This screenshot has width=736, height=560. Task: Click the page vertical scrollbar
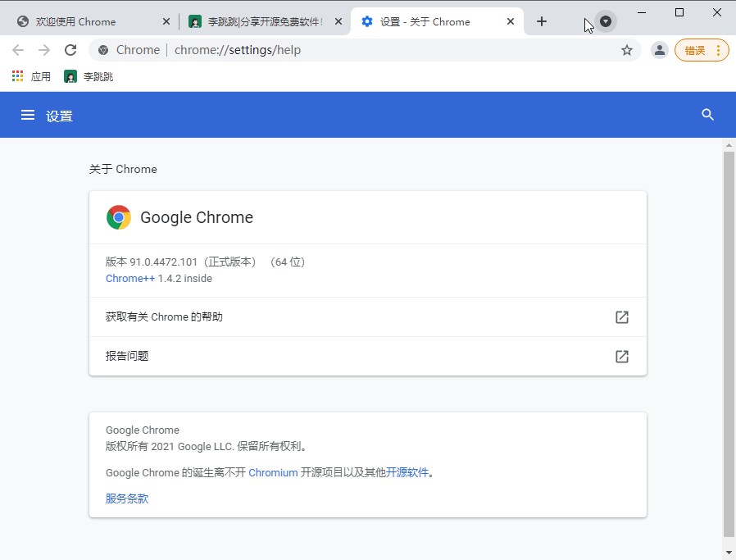pos(729,344)
